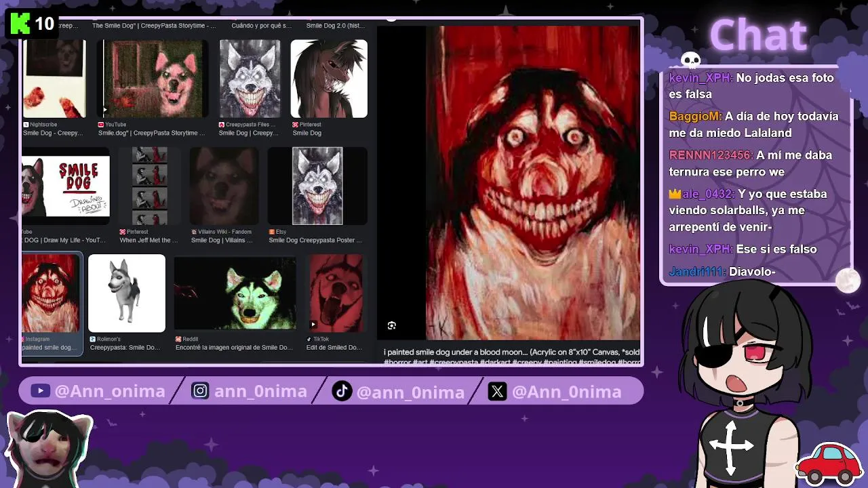
Task: Click the red car icon
Action: 830,463
